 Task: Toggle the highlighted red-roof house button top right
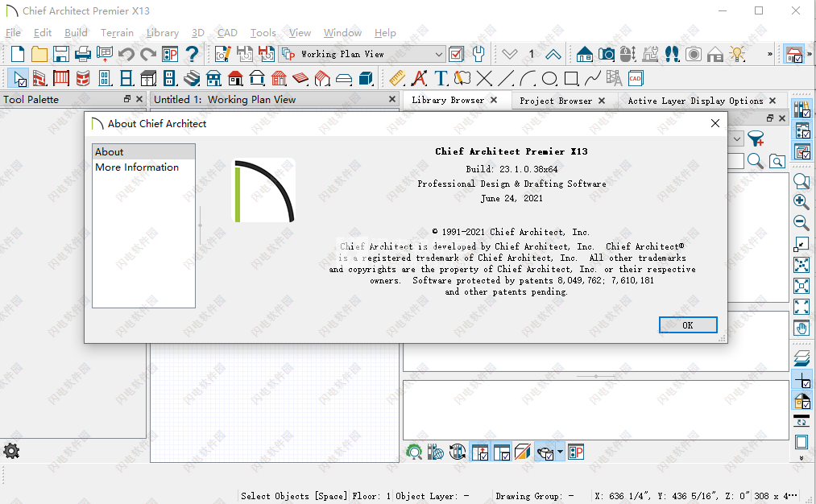(x=794, y=54)
